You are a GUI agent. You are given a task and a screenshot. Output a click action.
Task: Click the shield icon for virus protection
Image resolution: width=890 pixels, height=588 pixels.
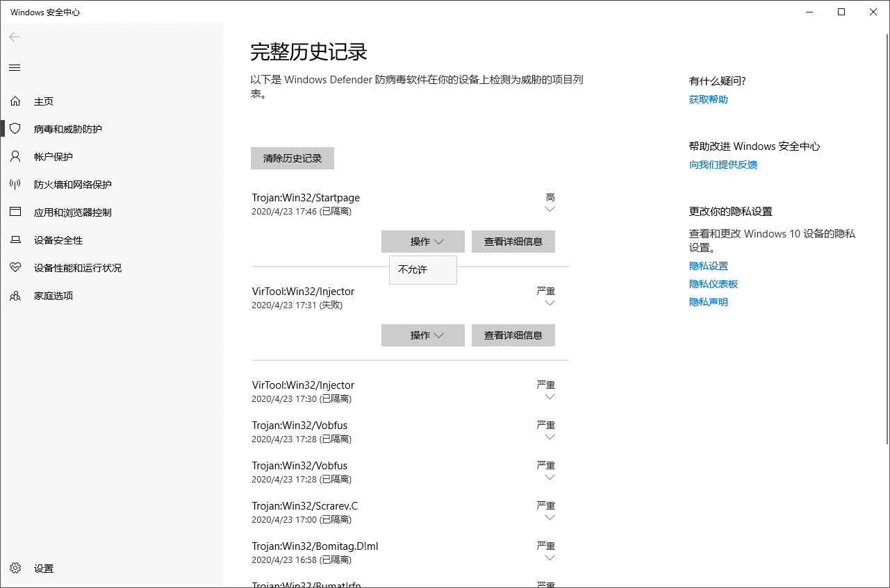(15, 129)
